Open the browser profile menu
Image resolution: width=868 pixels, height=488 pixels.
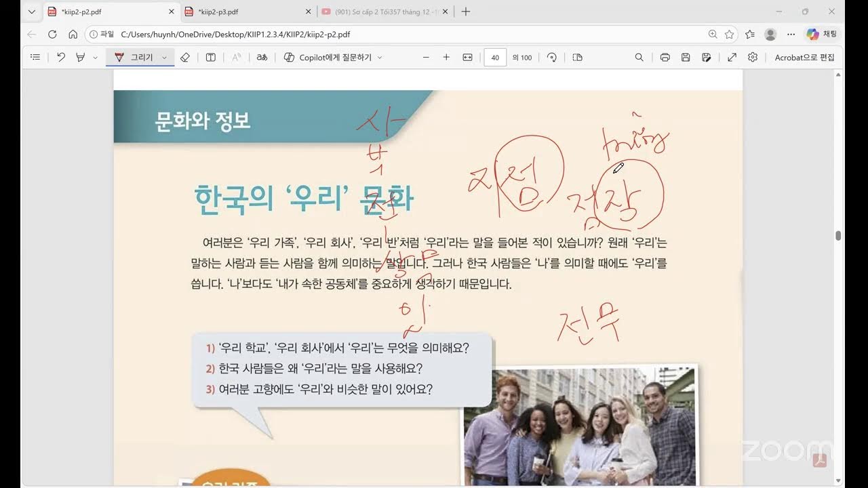click(770, 34)
